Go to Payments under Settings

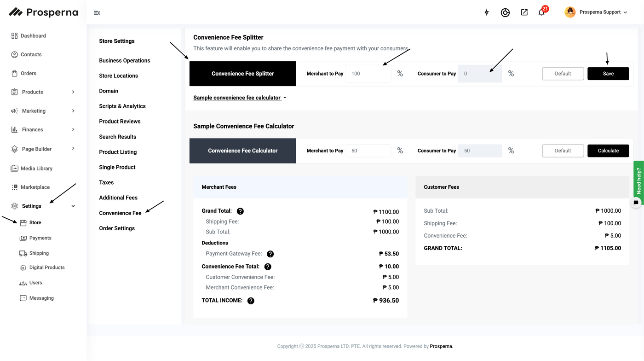40,238
